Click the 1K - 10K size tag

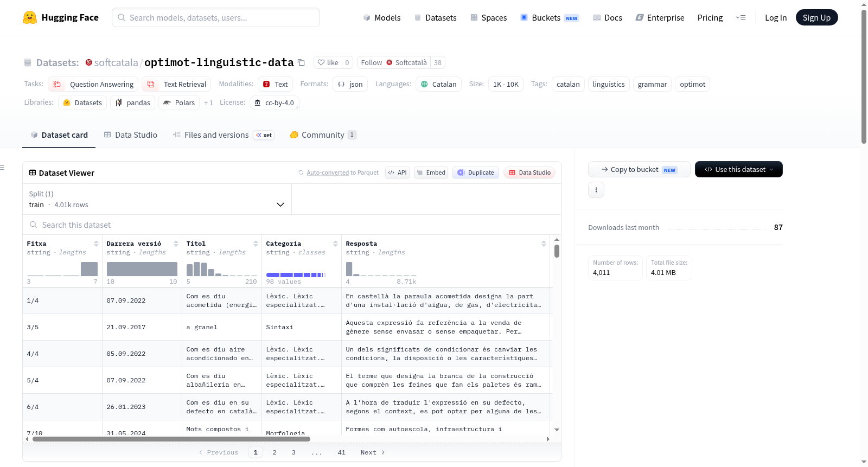(x=506, y=84)
